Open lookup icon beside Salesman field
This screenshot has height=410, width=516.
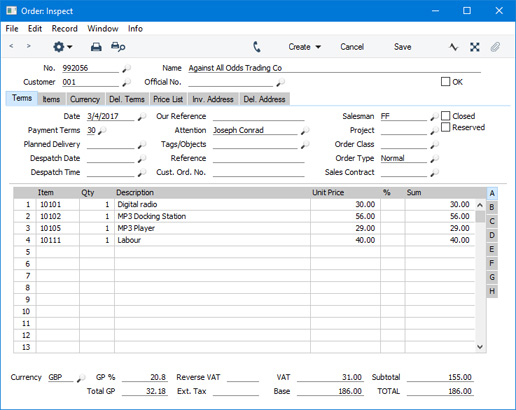434,116
